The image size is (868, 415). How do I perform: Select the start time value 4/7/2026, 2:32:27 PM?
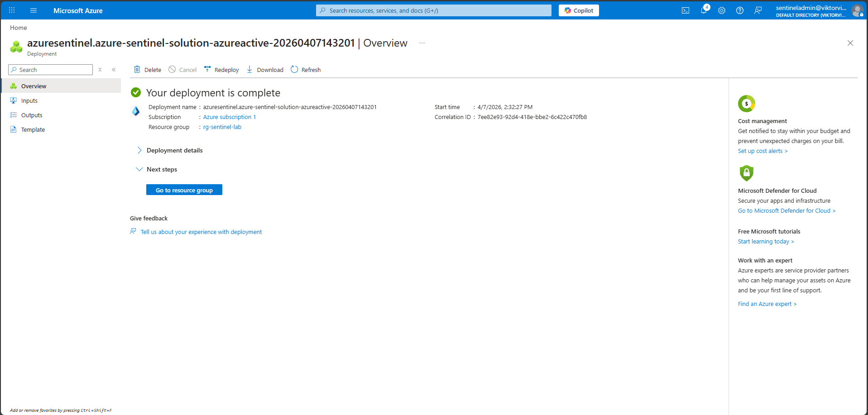505,107
